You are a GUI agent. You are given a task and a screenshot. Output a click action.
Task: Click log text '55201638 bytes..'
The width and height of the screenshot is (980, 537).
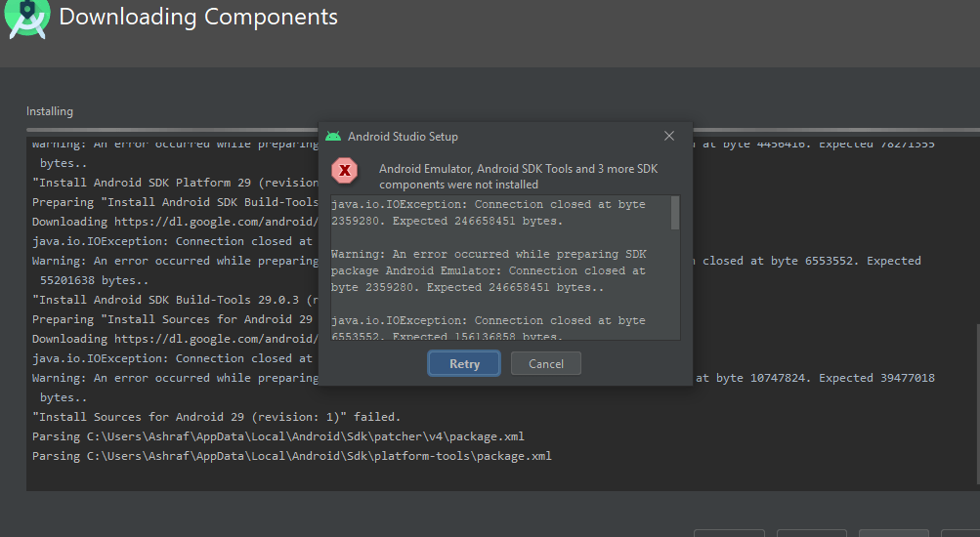pos(94,280)
